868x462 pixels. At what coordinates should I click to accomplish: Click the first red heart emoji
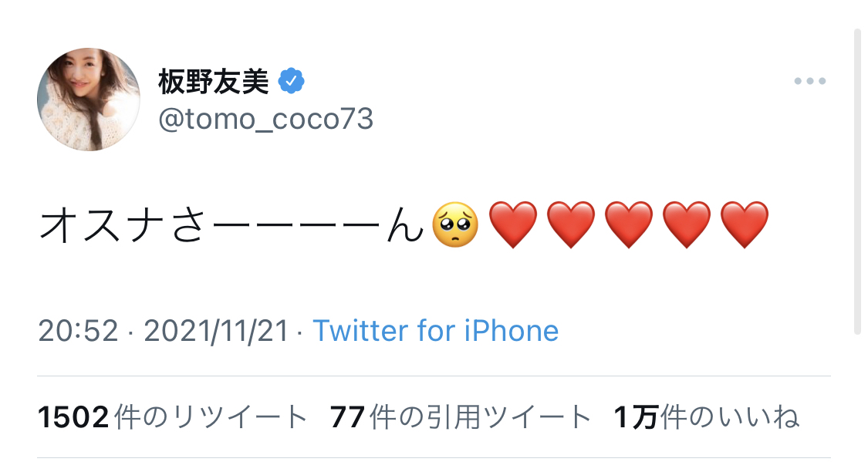513,224
